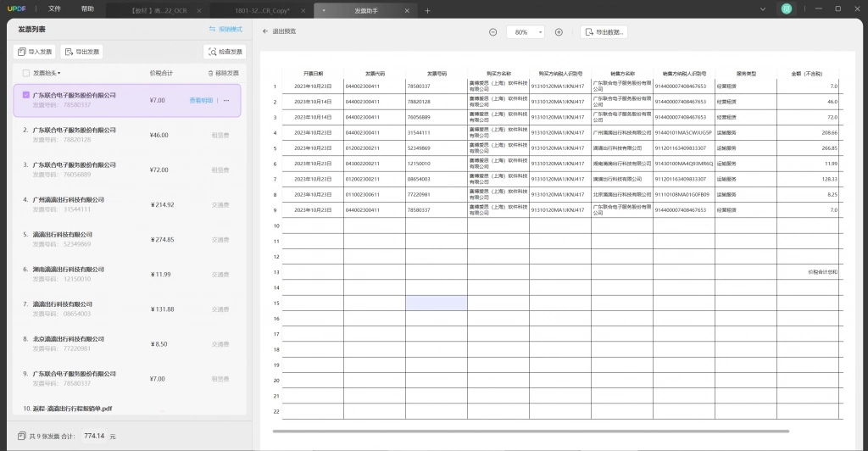Toggle the select-all checkbox beside 发票抬头
Image resolution: width=868 pixels, height=451 pixels.
(x=26, y=73)
